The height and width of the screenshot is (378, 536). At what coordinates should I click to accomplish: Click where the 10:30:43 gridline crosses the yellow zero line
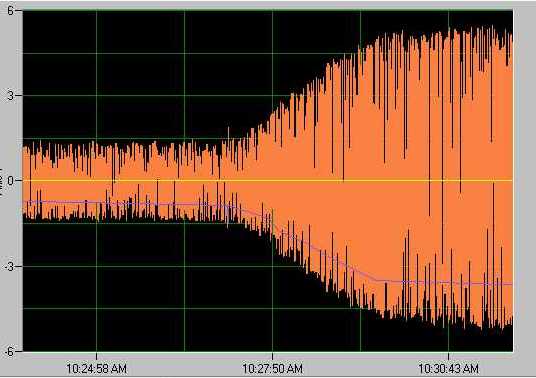[448, 180]
